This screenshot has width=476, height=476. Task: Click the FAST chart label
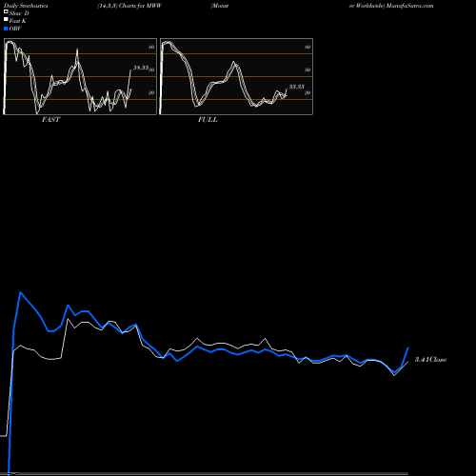pos(50,120)
